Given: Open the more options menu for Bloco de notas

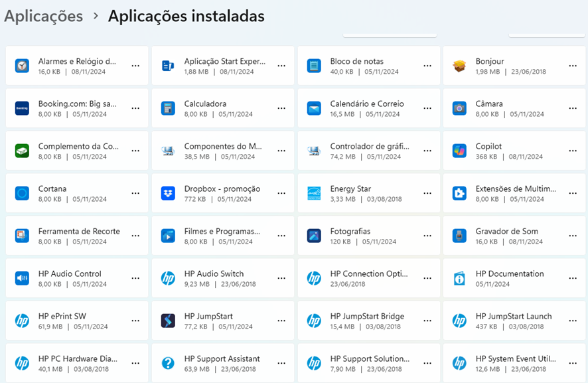Looking at the screenshot, I should [427, 66].
